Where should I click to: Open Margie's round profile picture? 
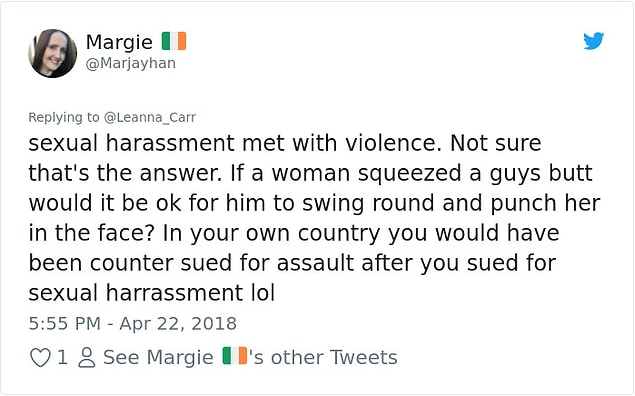pos(52,53)
